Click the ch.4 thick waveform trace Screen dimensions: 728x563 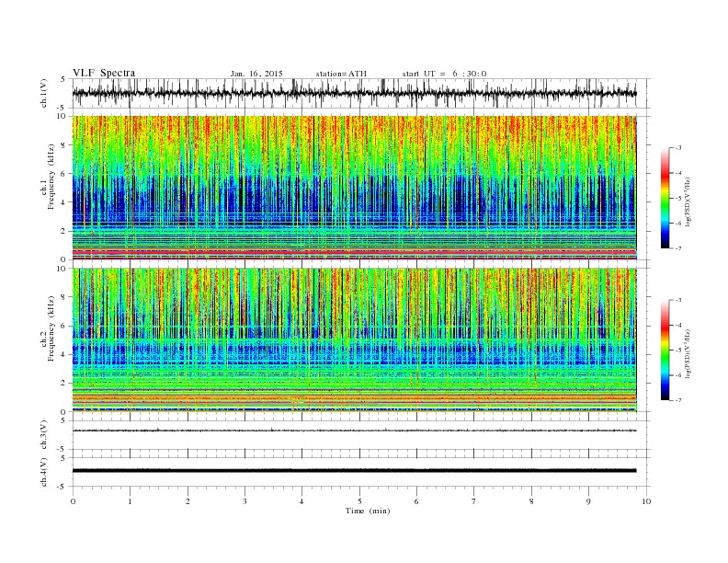[x=355, y=471]
